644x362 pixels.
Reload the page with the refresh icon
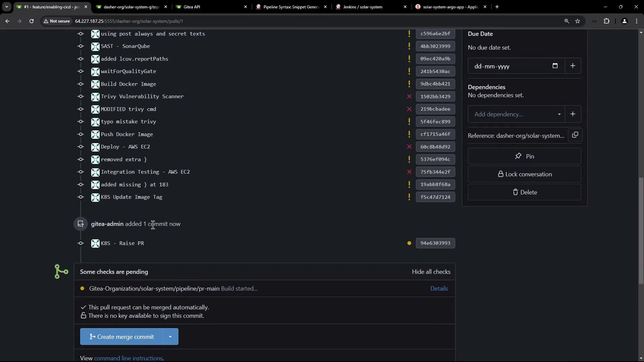pos(32,21)
